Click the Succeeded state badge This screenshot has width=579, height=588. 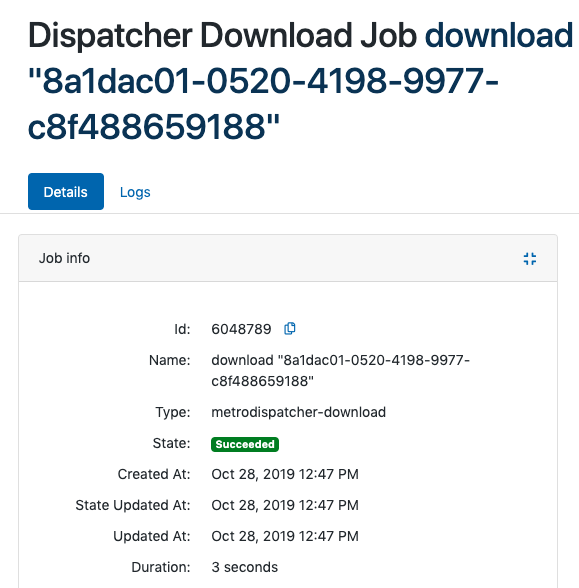[x=245, y=444]
